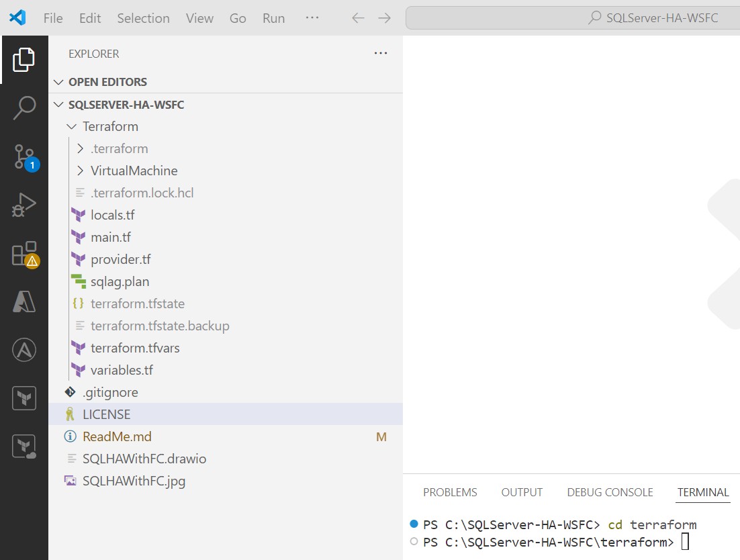Open Run and Debug view

(x=24, y=205)
